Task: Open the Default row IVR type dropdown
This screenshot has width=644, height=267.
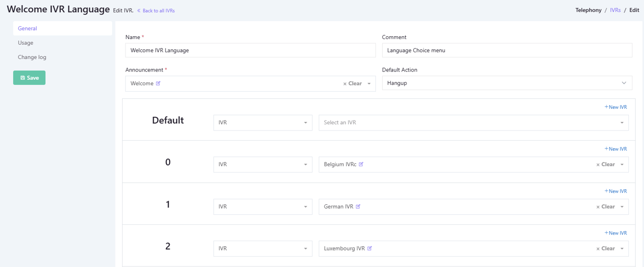Action: point(263,123)
